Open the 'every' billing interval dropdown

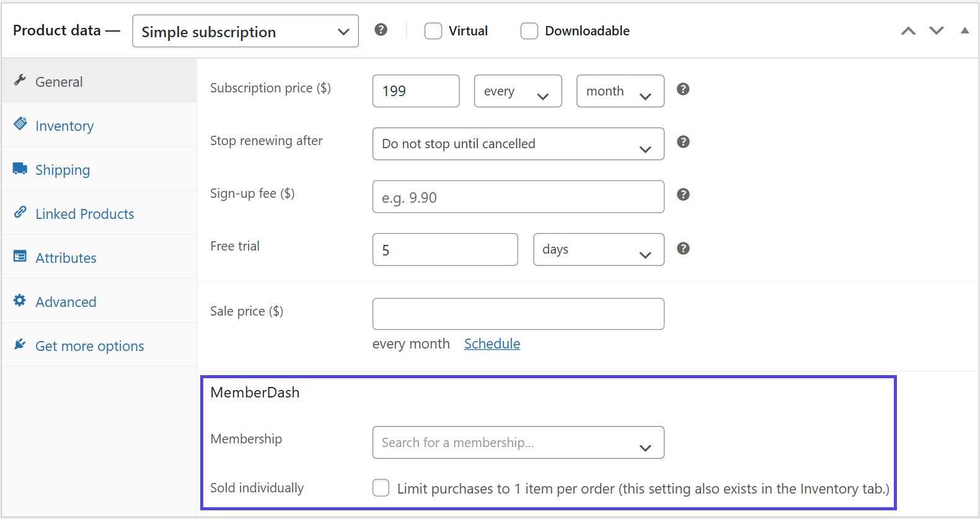pyautogui.click(x=518, y=91)
